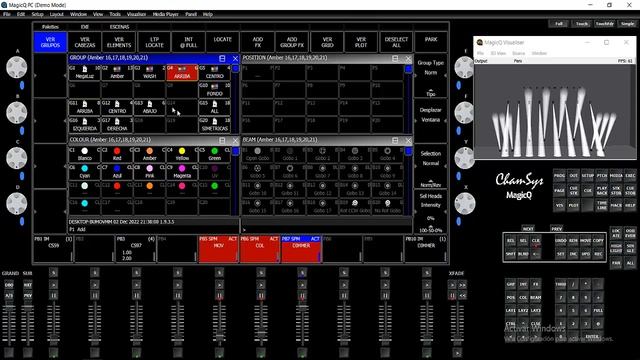Toggle the PB5 SPM MOV playback
640x360 pixels.
pos(218,249)
